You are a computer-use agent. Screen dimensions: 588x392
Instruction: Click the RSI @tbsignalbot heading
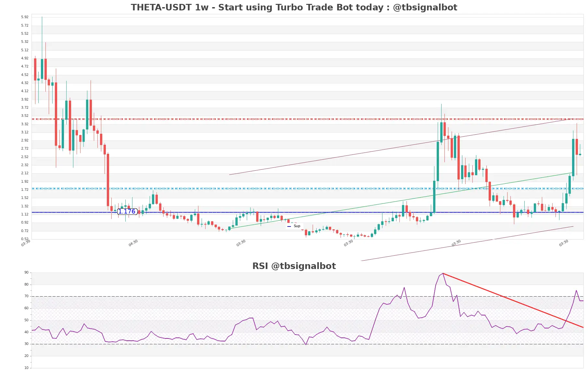pos(294,266)
